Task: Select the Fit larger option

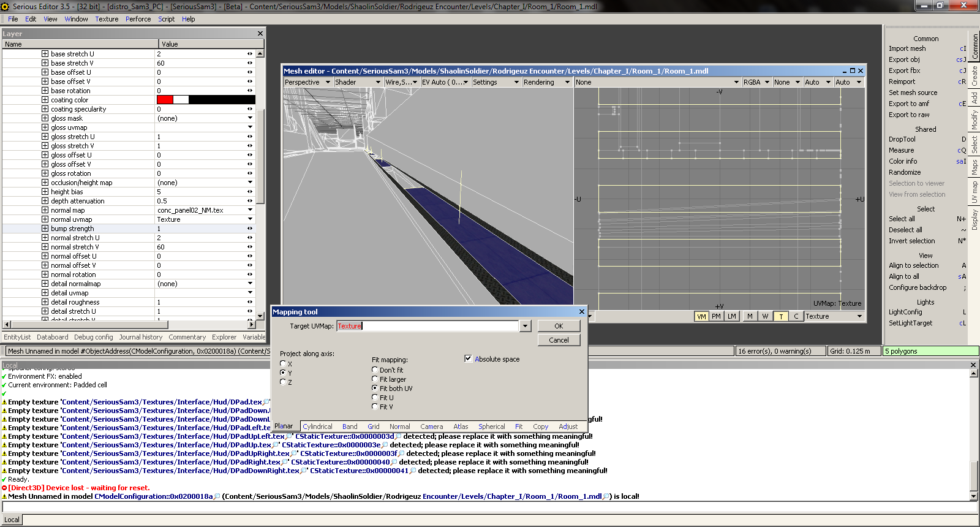Action: click(375, 379)
